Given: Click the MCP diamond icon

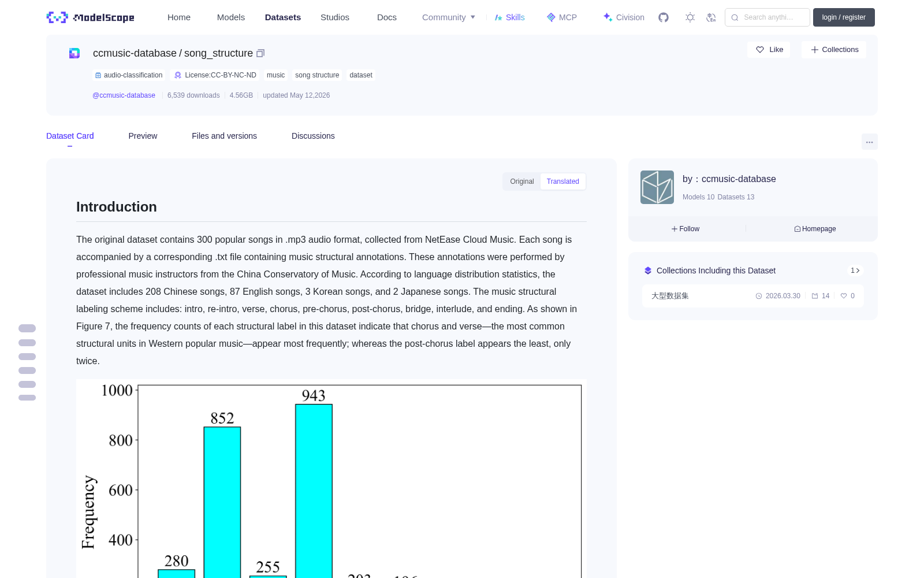Looking at the screenshot, I should tap(551, 17).
